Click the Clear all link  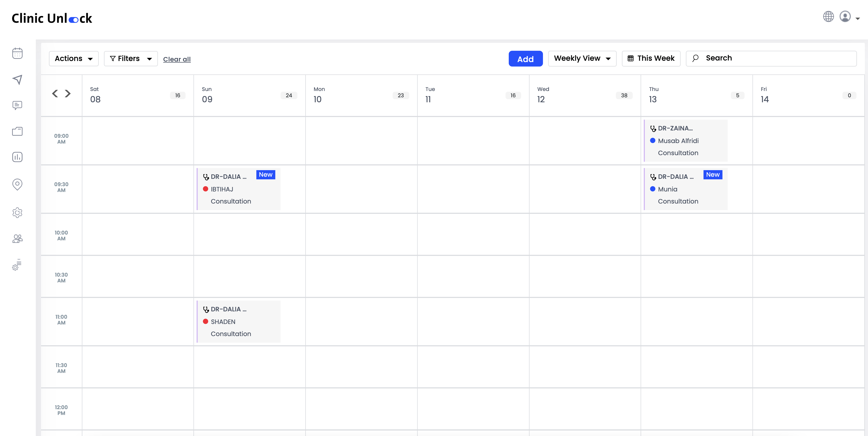[x=177, y=59]
